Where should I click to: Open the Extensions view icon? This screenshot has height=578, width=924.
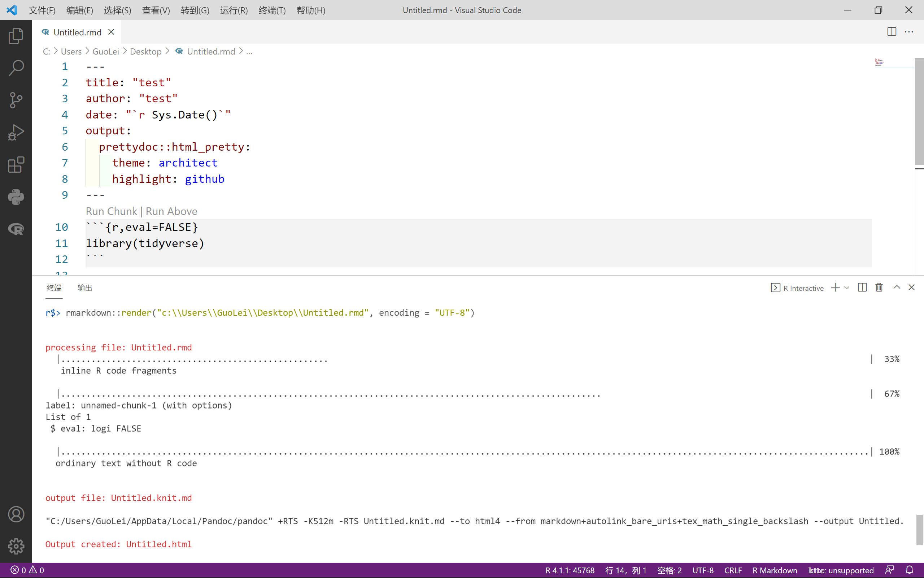16,165
